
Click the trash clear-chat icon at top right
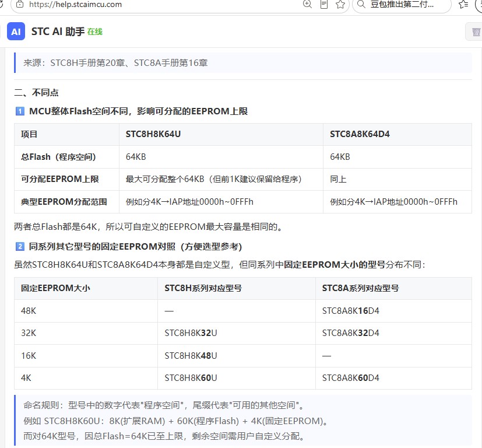(x=476, y=32)
